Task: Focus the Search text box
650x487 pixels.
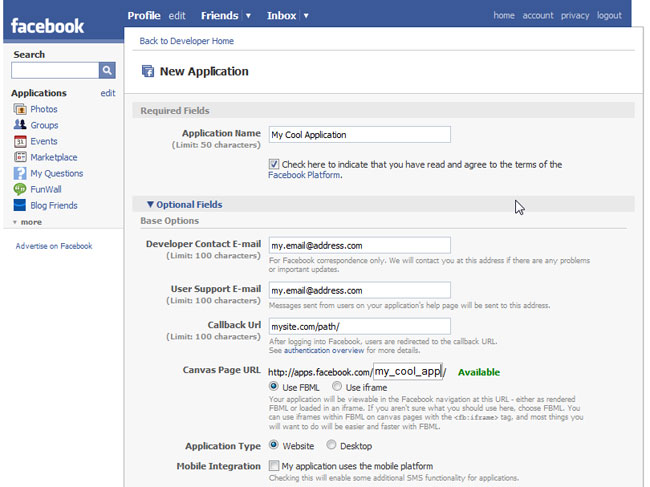Action: (x=55, y=70)
